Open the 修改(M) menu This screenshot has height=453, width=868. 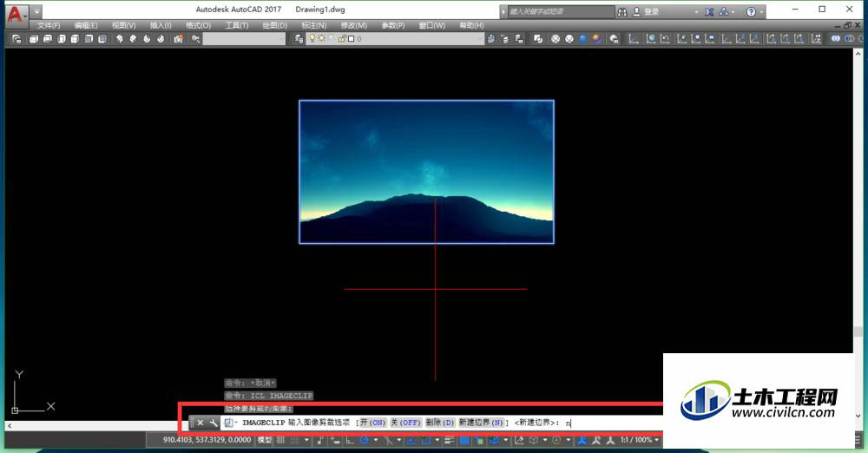[354, 25]
